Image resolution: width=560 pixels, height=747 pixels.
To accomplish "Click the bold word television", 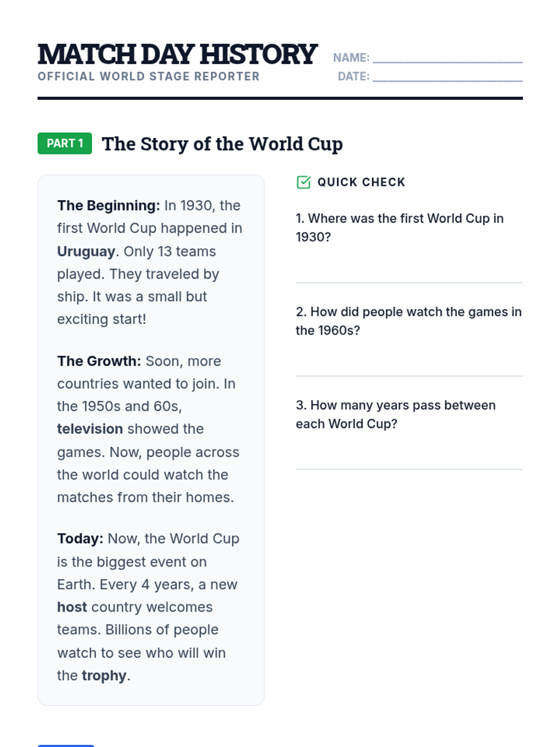I will [x=90, y=429].
